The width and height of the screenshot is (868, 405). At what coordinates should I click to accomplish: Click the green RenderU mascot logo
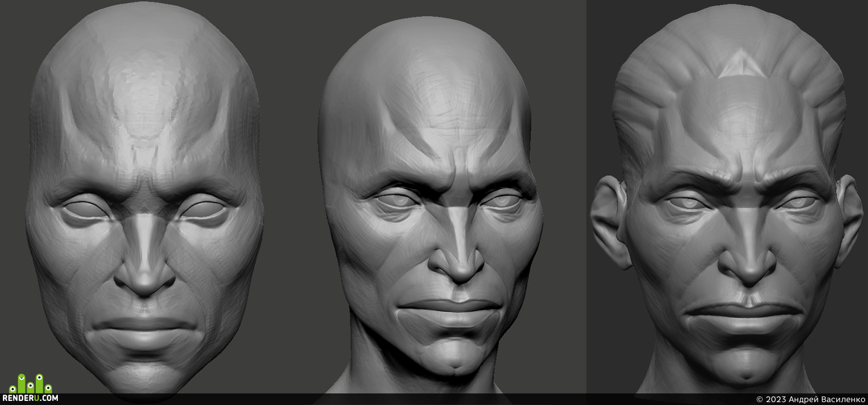(x=30, y=384)
